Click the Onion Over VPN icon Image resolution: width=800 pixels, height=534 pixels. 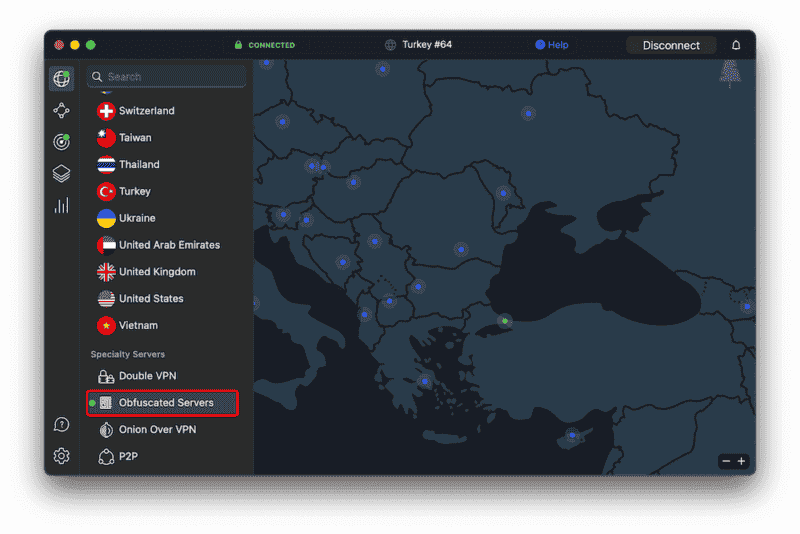[106, 430]
